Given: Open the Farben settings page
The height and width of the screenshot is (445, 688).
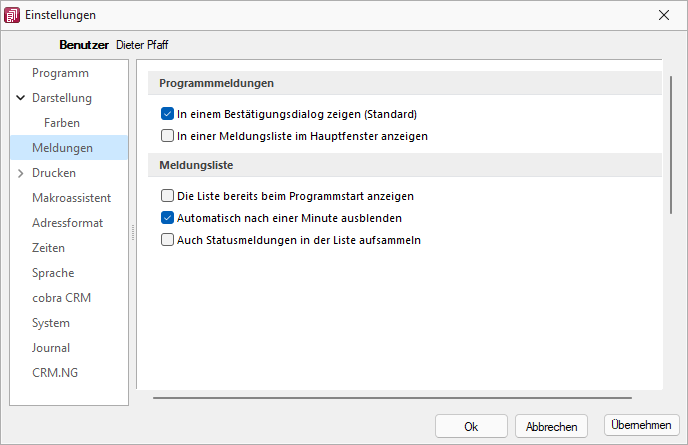Looking at the screenshot, I should [x=62, y=123].
